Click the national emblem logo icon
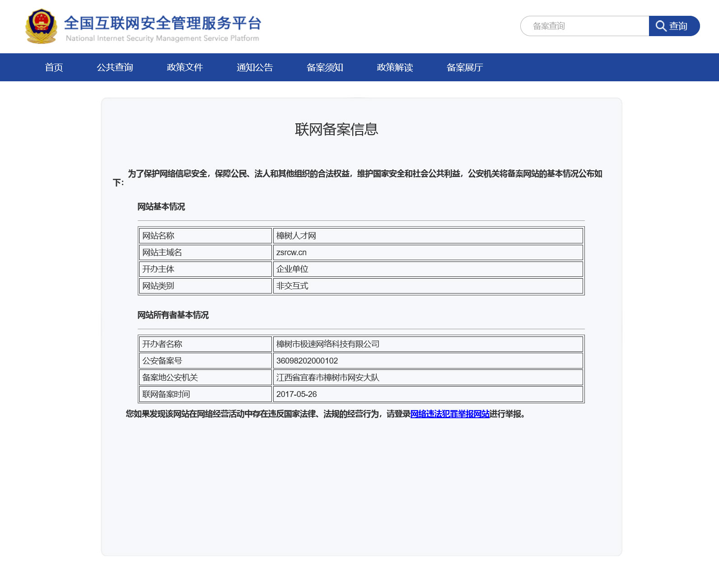The height and width of the screenshot is (588, 719). (41, 26)
